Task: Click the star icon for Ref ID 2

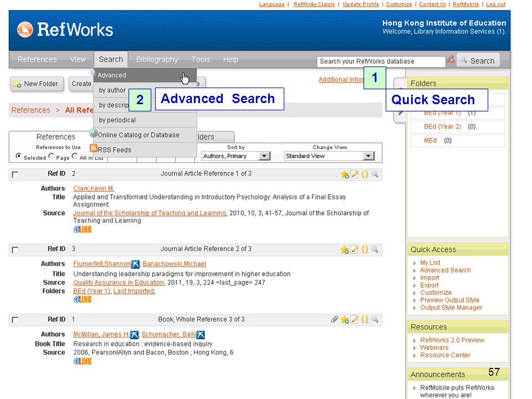Action: [345, 175]
